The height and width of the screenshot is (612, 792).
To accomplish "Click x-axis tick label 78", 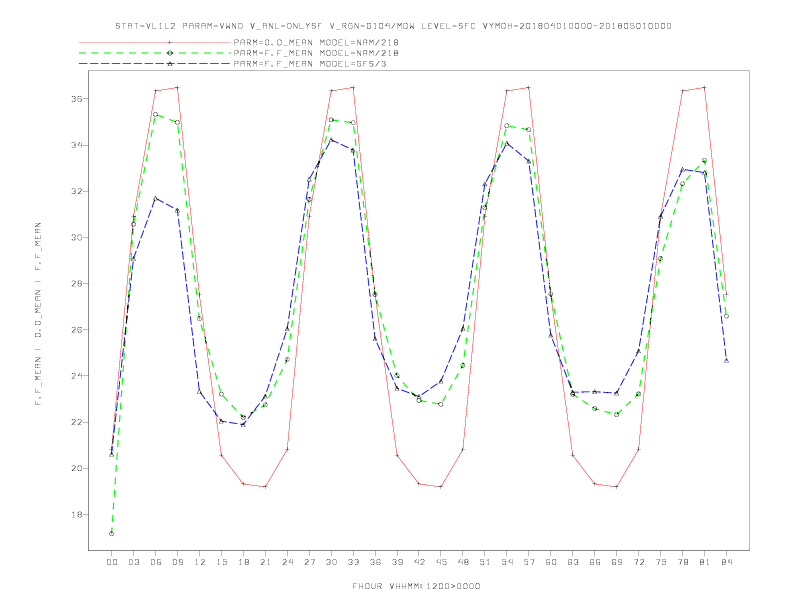I will [x=683, y=562].
